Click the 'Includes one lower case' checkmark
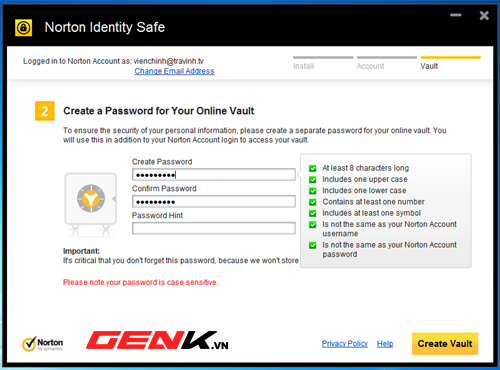 click(313, 191)
